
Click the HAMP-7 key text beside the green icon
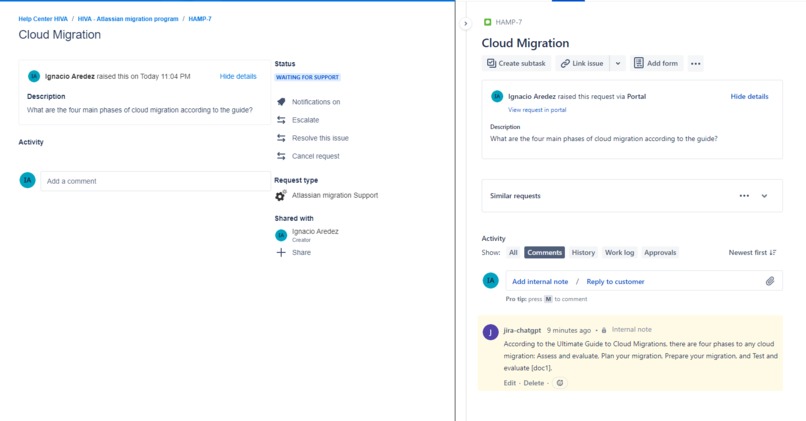pos(509,22)
